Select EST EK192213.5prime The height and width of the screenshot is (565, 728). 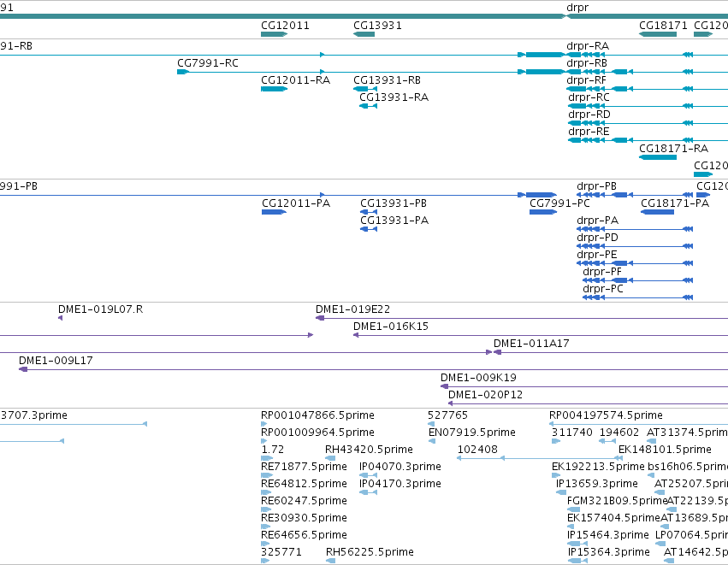coord(556,475)
